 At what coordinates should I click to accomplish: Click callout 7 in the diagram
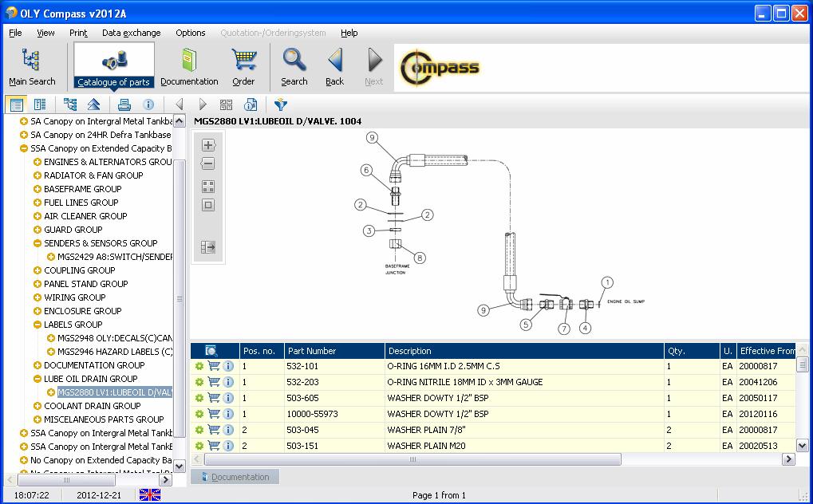[564, 329]
